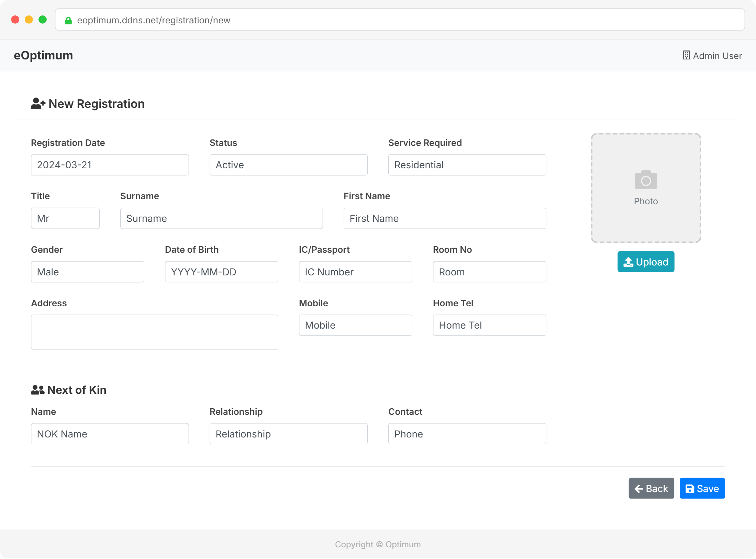Click the left arrow icon on Back

(639, 489)
